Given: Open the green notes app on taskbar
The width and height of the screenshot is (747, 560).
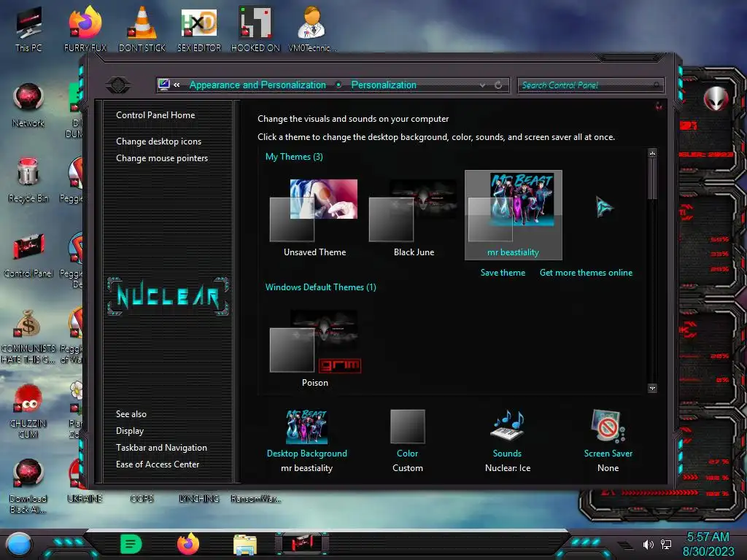Looking at the screenshot, I should pos(131,544).
